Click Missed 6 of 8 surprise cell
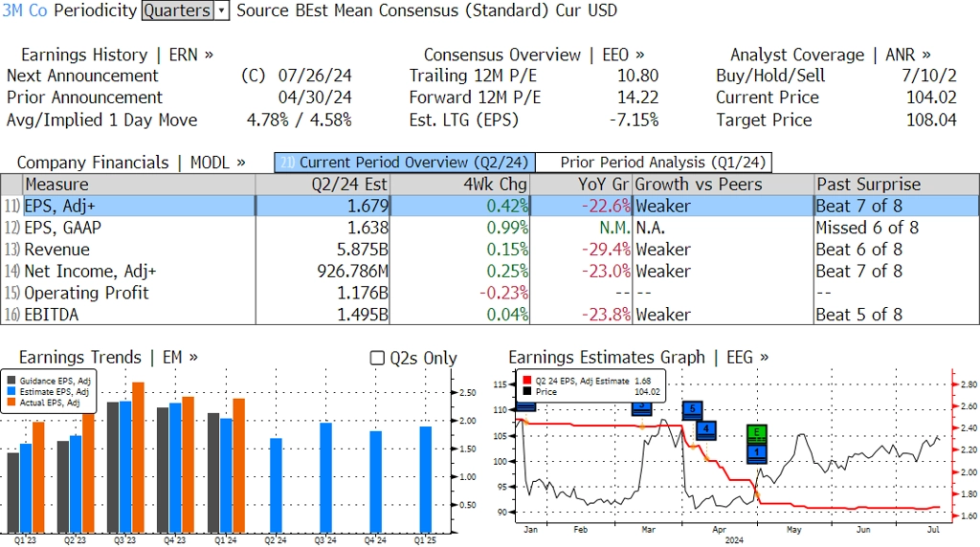 [867, 228]
